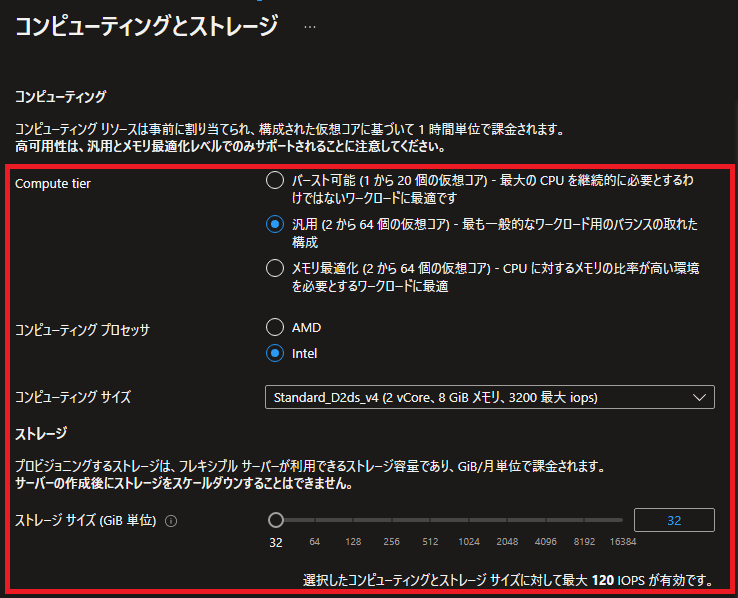This screenshot has width=738, height=598.
Task: Click the info icon beside ストレージ サイズ
Action: click(171, 521)
